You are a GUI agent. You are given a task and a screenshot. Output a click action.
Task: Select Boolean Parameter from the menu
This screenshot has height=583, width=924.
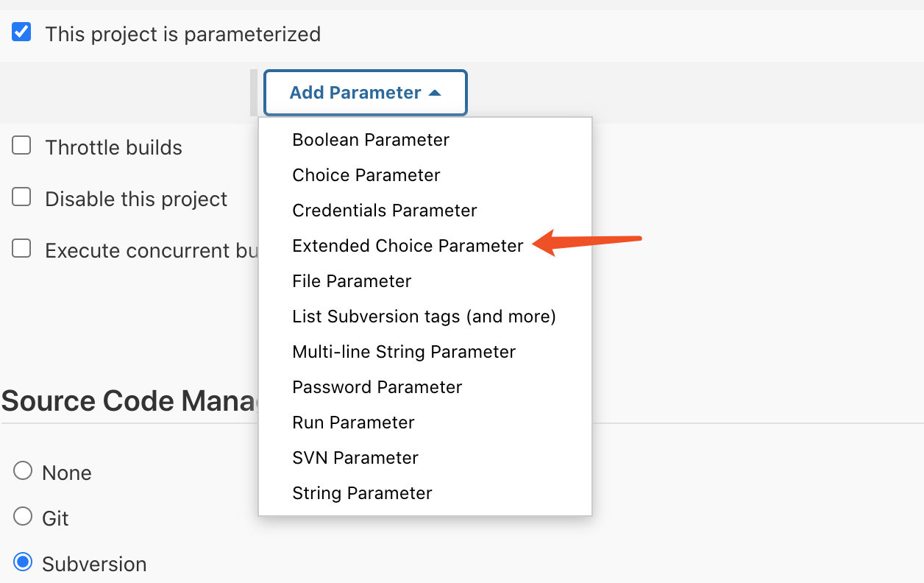(371, 140)
